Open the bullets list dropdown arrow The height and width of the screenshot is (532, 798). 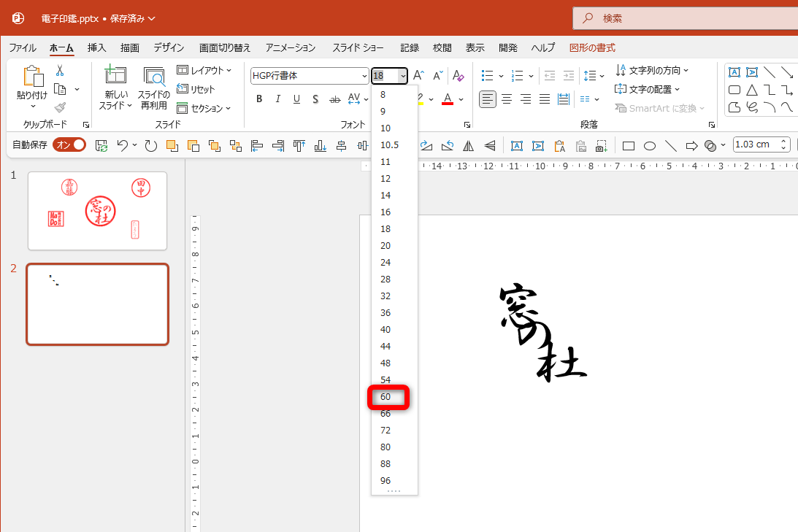point(502,77)
